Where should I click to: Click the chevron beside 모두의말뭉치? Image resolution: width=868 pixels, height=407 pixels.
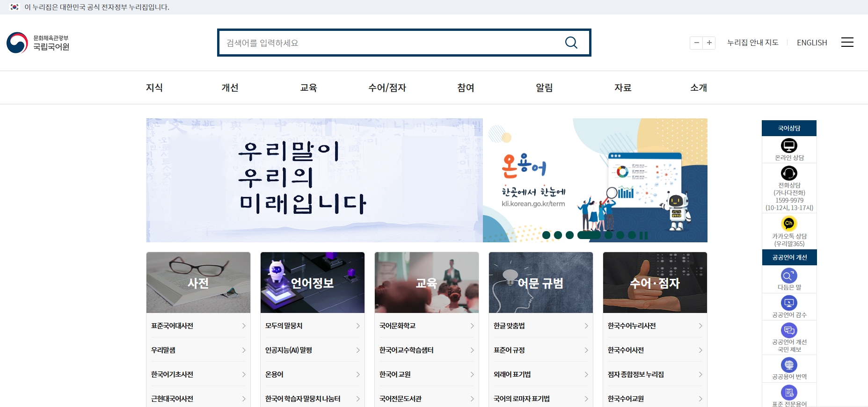point(358,326)
